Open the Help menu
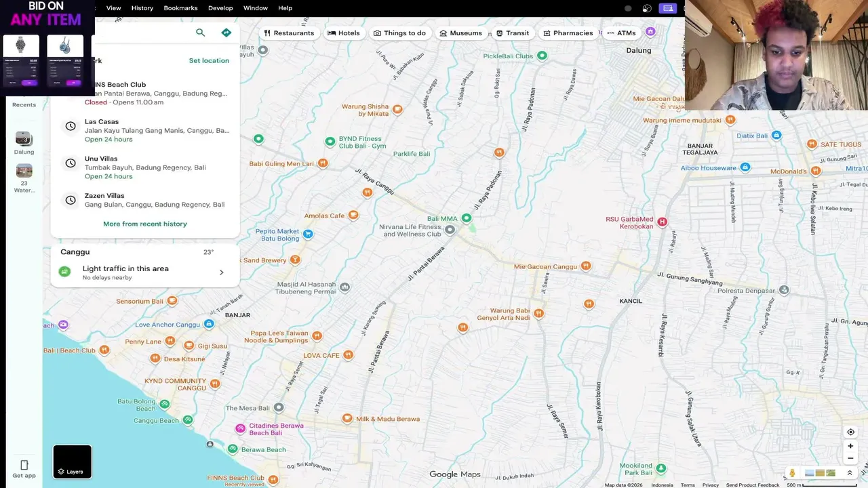The height and width of the screenshot is (488, 868). click(x=285, y=8)
